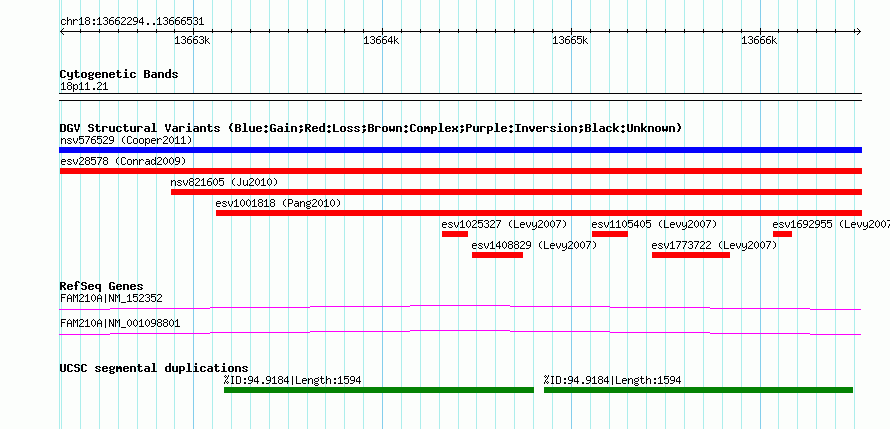Click the 13665k ruler tick label
The height and width of the screenshot is (429, 890).
[570, 40]
